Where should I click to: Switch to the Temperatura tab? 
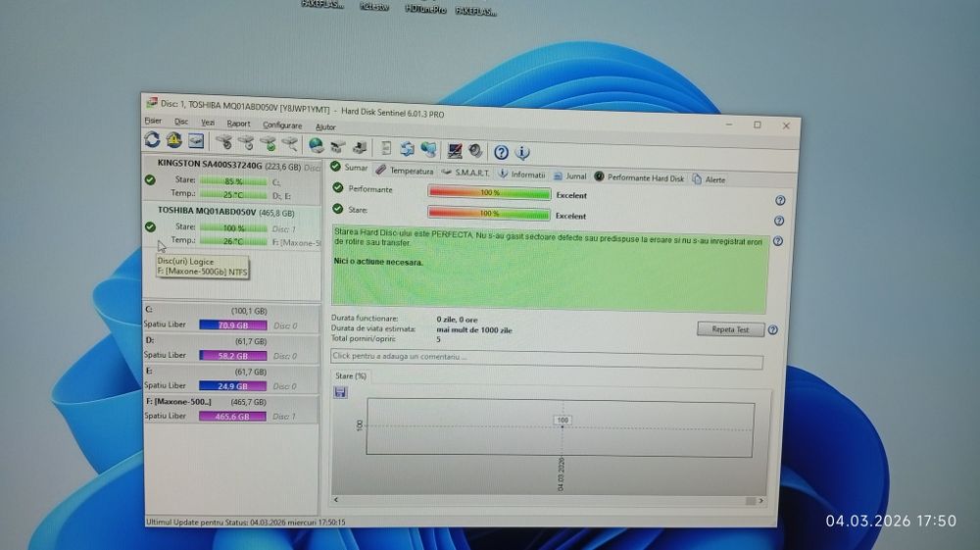pos(405,170)
